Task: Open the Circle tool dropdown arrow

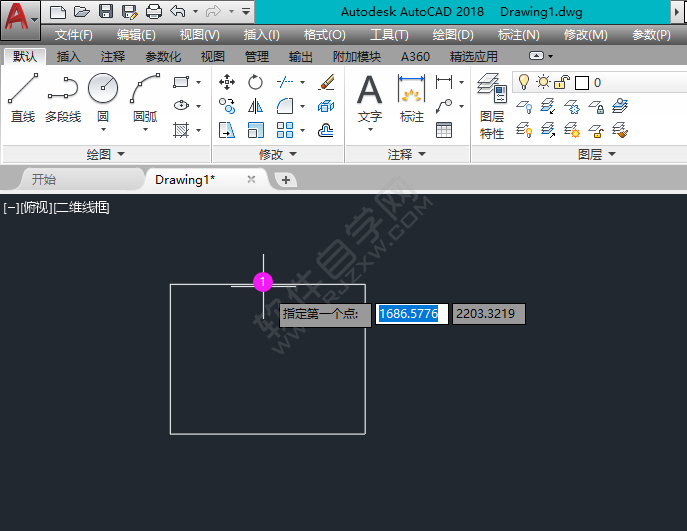Action: 103,130
